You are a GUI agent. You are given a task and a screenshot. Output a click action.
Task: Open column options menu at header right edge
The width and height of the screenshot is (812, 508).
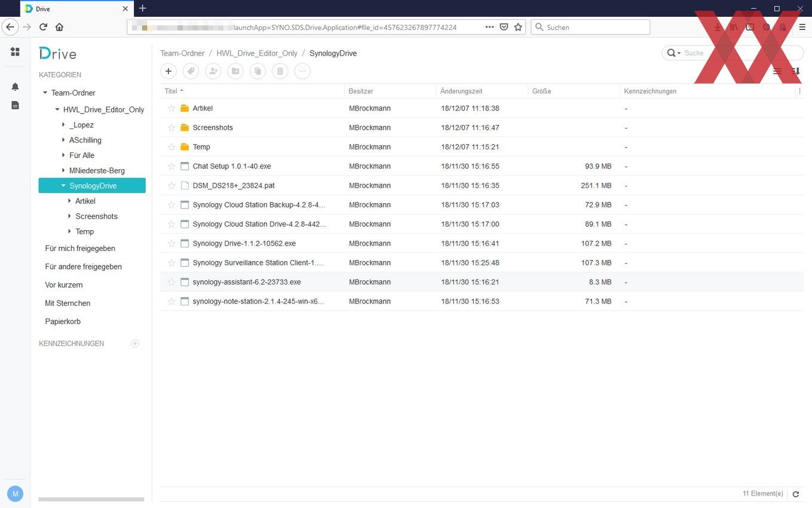pos(799,91)
